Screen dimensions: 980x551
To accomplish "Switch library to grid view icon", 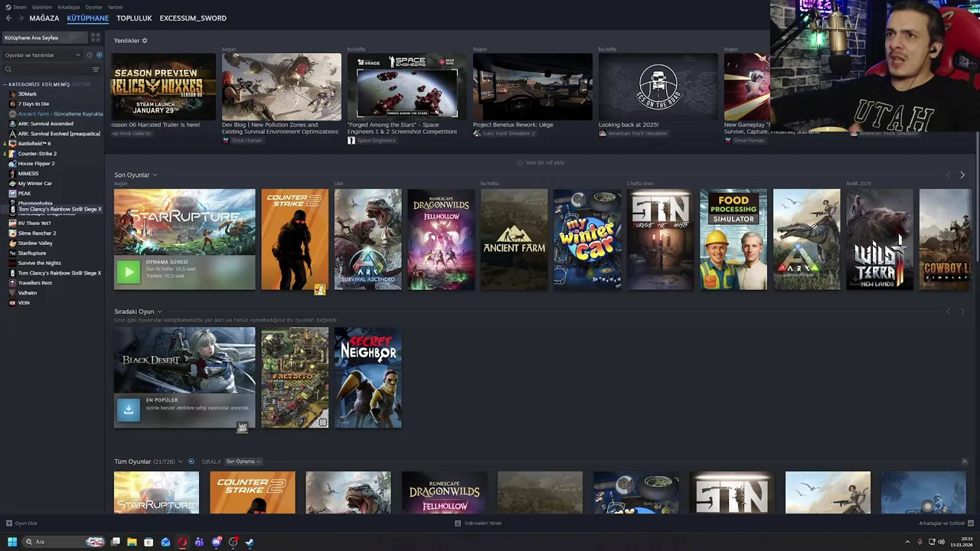I will [x=96, y=37].
